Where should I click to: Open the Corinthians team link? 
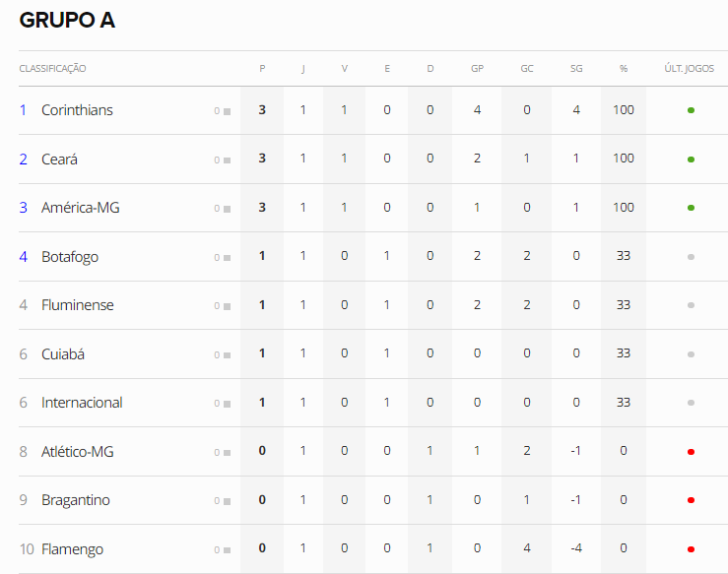[77, 110]
